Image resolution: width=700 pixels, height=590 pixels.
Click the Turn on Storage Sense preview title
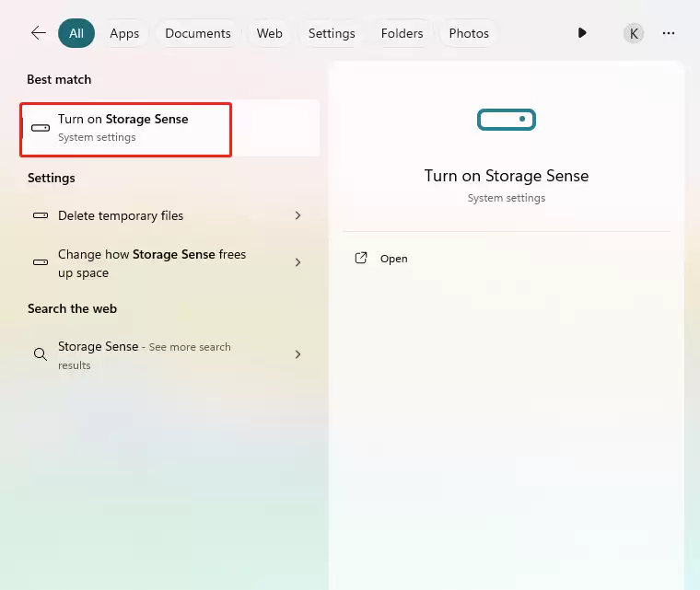[x=507, y=176]
